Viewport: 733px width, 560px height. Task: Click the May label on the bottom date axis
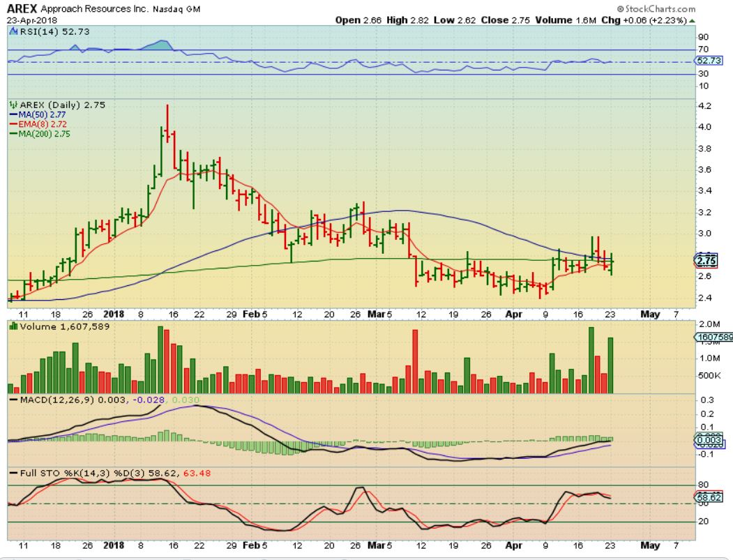[650, 545]
